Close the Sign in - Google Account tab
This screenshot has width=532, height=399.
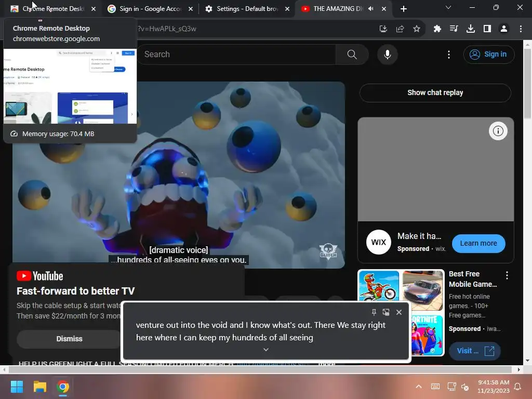(191, 9)
